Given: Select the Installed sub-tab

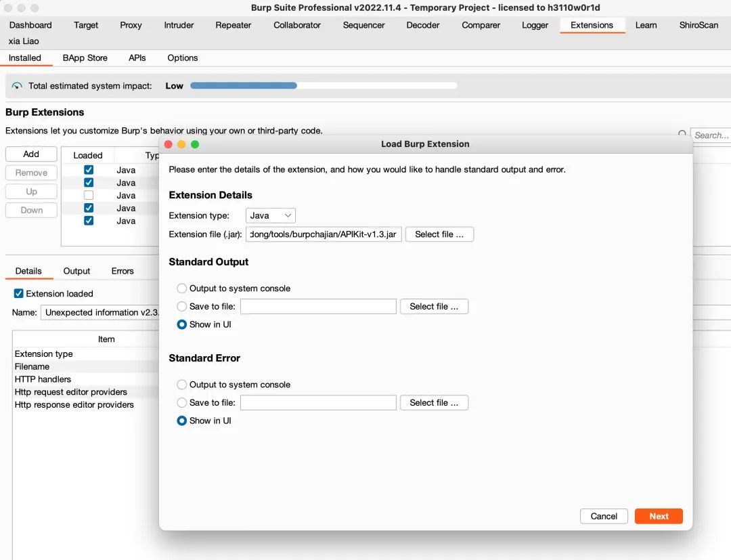Looking at the screenshot, I should click(x=25, y=58).
